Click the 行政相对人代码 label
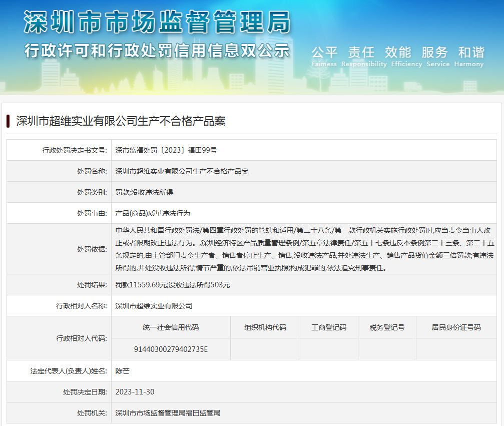The height and width of the screenshot is (426, 504). tap(82, 338)
